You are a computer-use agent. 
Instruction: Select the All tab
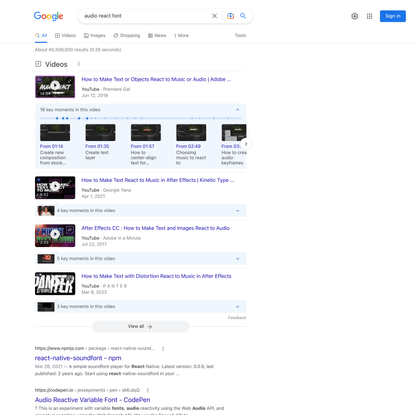pyautogui.click(x=41, y=35)
